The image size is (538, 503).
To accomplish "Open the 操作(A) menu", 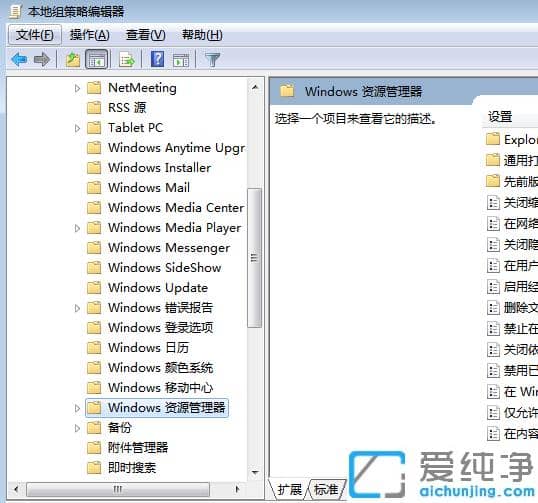I will 90,35.
